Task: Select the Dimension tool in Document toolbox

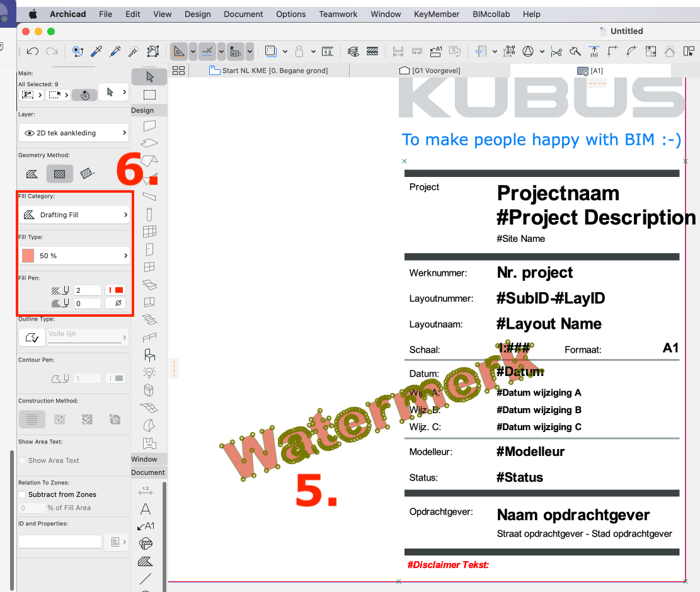Action: click(146, 491)
